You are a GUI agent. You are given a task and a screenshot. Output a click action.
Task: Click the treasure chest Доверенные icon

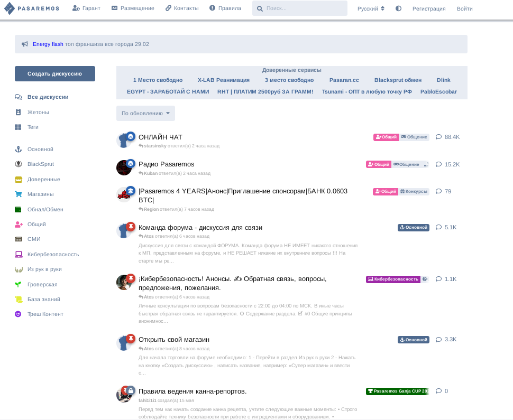coord(18,179)
